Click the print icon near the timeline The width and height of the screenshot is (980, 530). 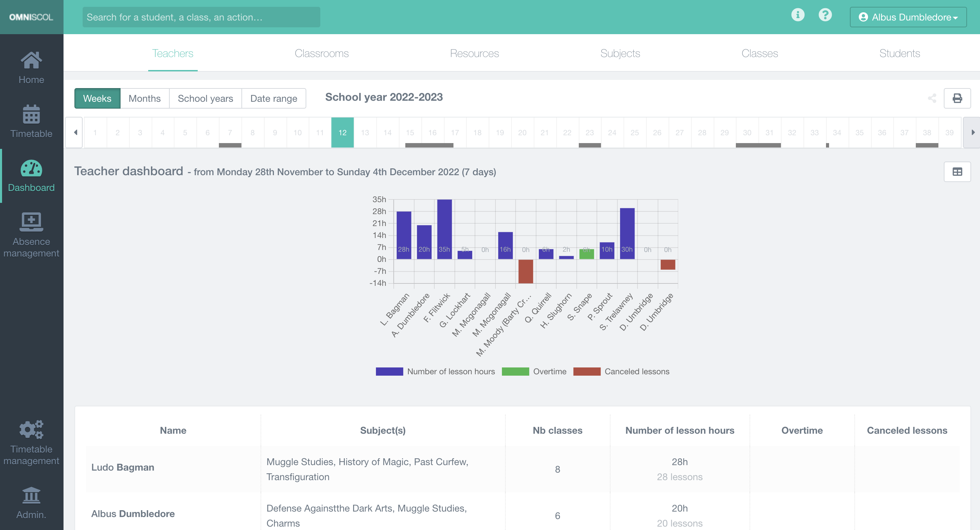(957, 98)
